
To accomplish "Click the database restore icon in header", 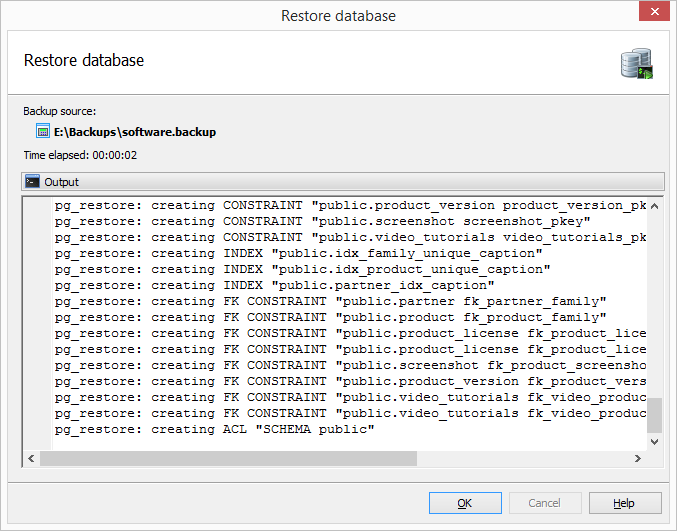I will pos(636,62).
